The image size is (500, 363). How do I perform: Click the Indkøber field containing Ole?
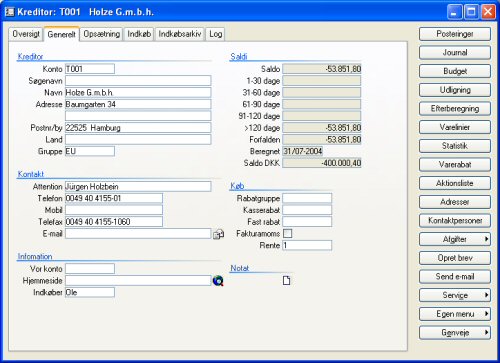click(90, 292)
